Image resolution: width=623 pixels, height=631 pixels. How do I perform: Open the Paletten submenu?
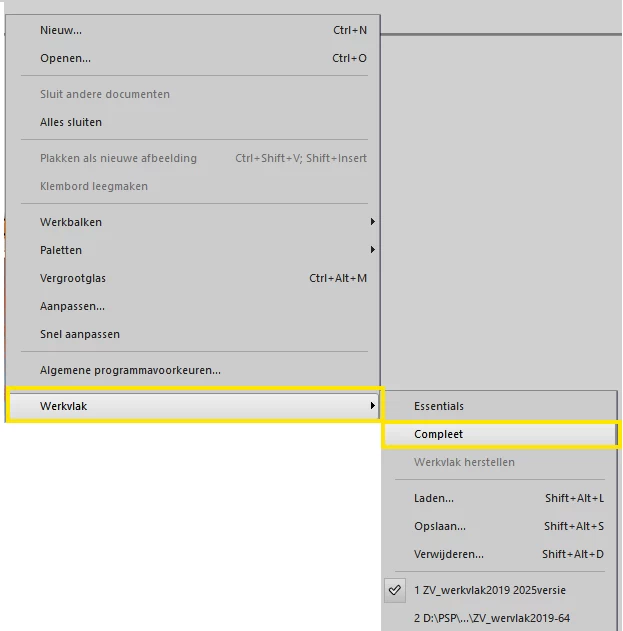pos(193,250)
